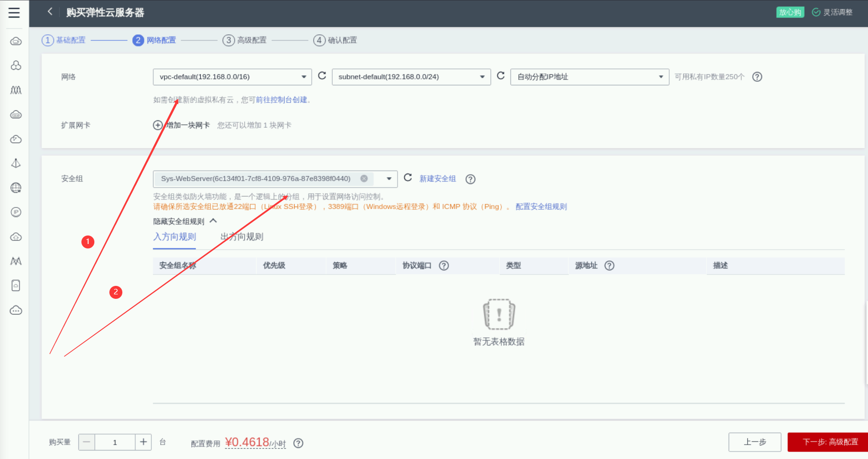Expand the security group dropdown arrow
Screen dimensions: 868x459
(x=389, y=179)
